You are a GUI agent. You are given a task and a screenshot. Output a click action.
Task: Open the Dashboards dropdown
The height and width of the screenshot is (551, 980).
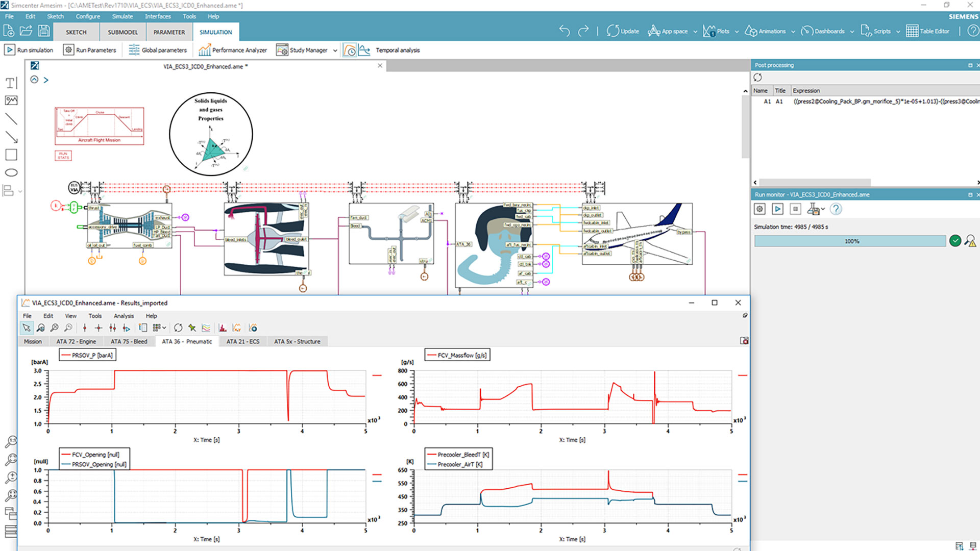(x=852, y=32)
